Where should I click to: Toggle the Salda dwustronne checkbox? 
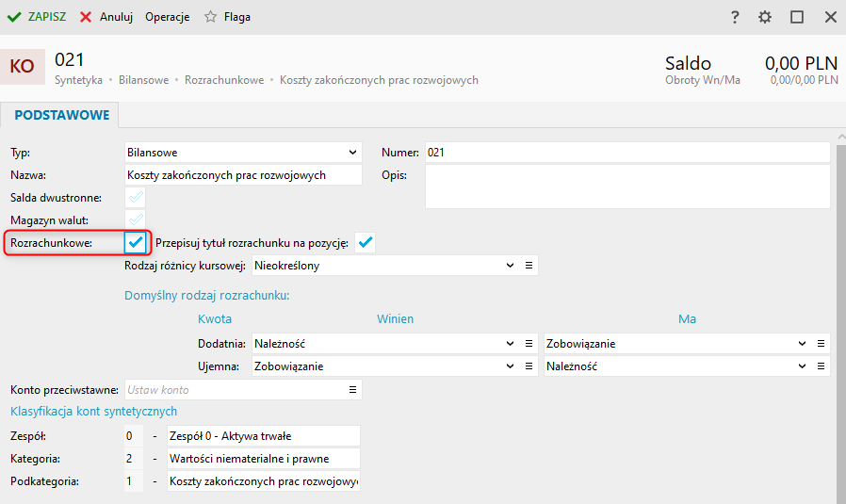pos(136,198)
